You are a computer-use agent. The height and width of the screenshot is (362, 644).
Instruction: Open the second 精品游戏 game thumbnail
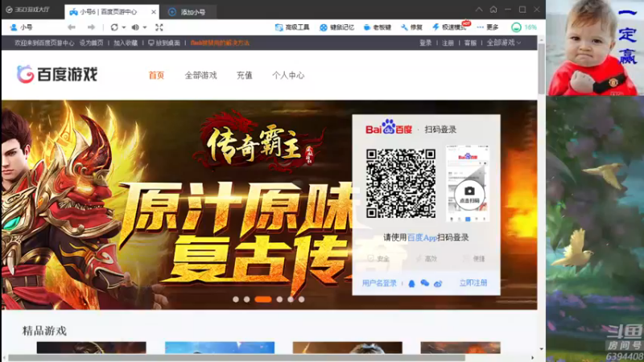220,348
